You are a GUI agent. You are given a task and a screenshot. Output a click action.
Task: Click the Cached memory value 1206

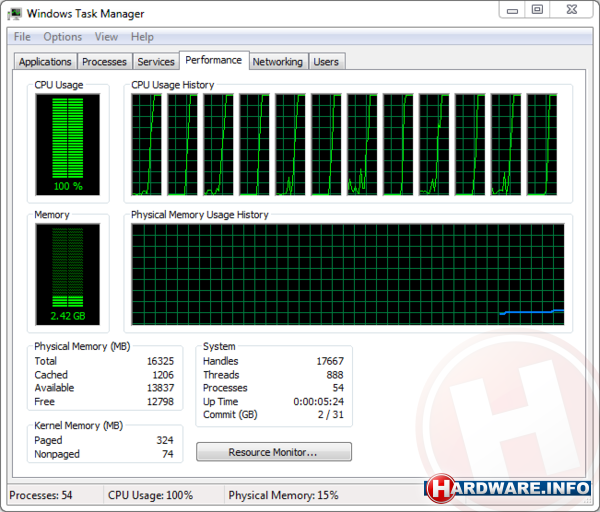[x=163, y=375]
